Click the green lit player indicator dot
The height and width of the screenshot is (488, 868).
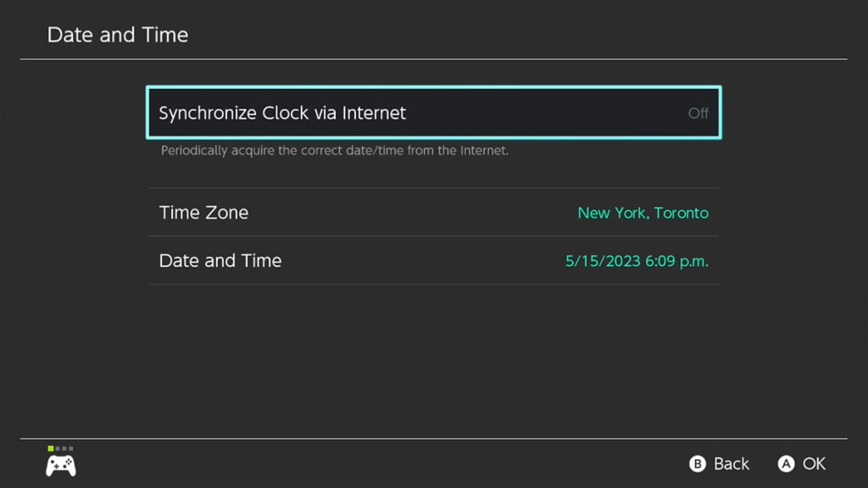(51, 448)
